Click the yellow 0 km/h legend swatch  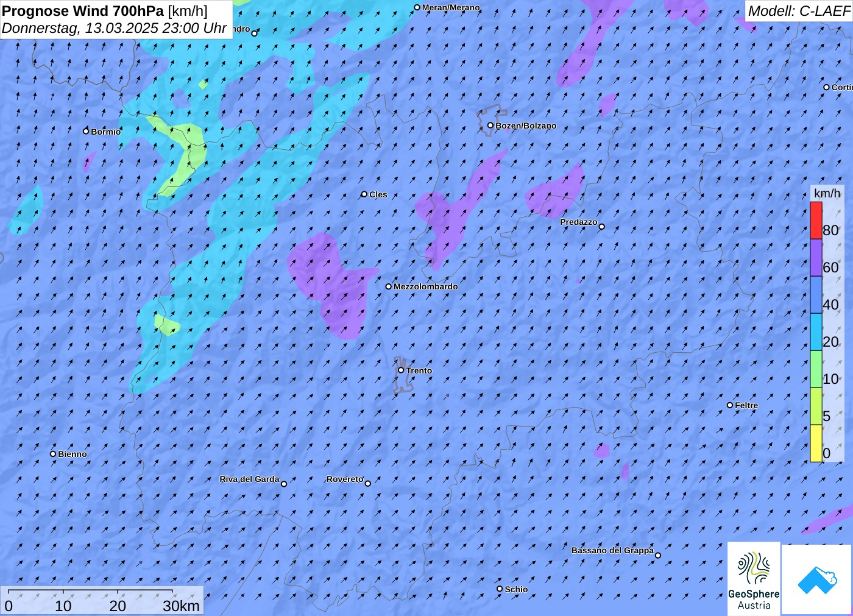pyautogui.click(x=816, y=443)
